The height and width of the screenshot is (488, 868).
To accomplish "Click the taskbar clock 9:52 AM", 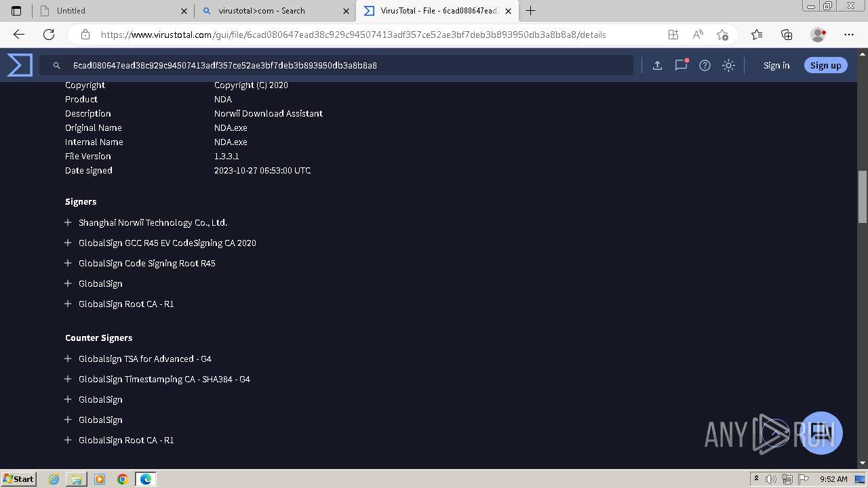I will 833,479.
